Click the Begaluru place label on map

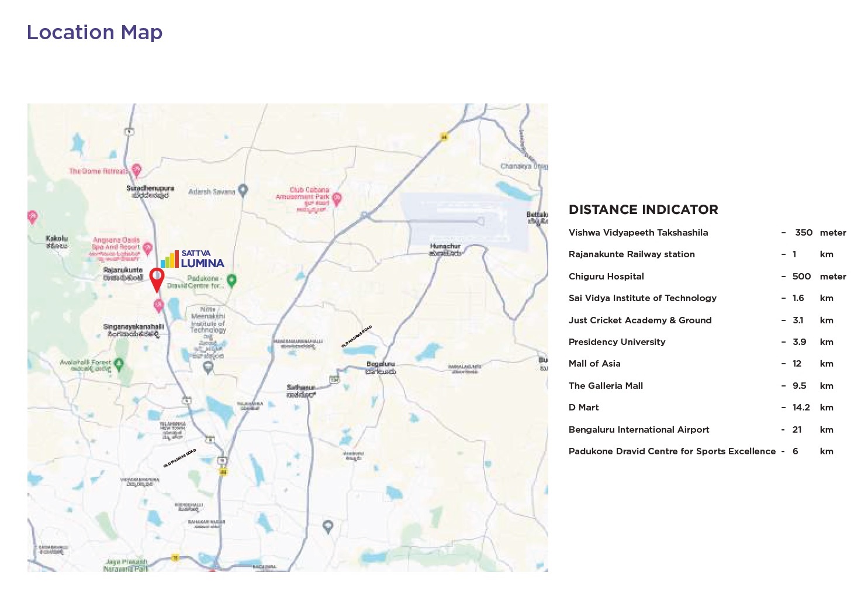point(381,364)
